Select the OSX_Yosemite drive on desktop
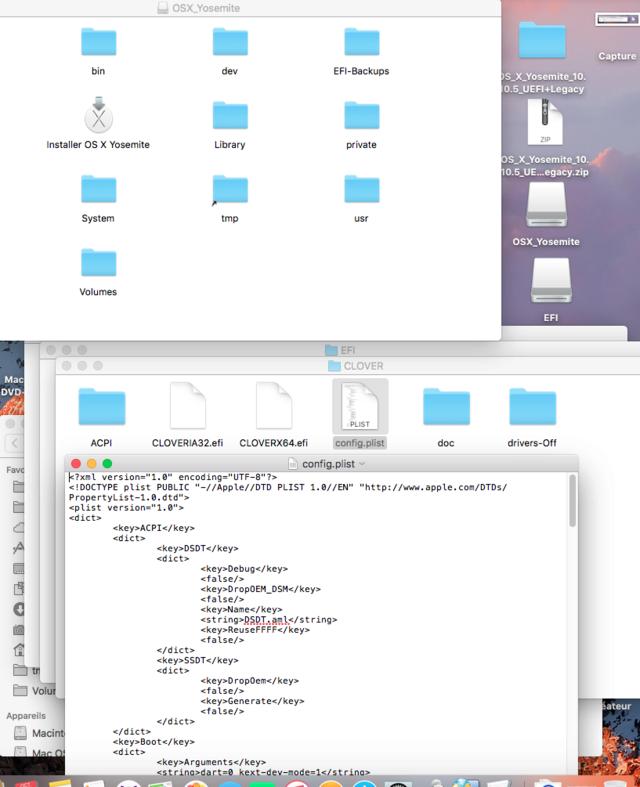This screenshot has height=787, width=640. pos(546,205)
